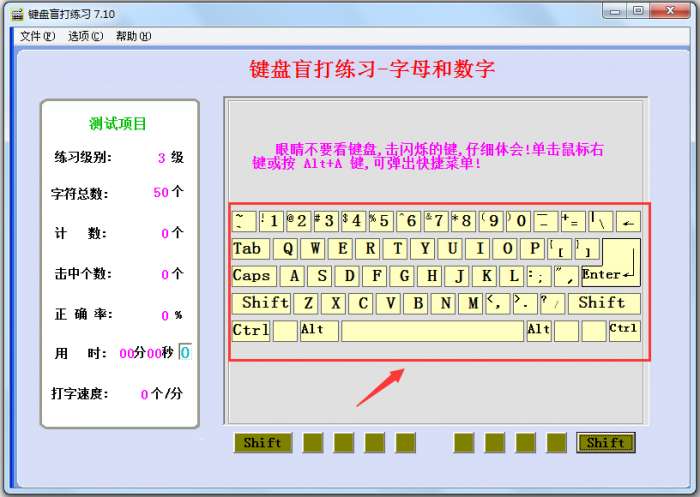Screen dimensions: 700x497
Task: Click the tilde key
Action: pos(244,221)
